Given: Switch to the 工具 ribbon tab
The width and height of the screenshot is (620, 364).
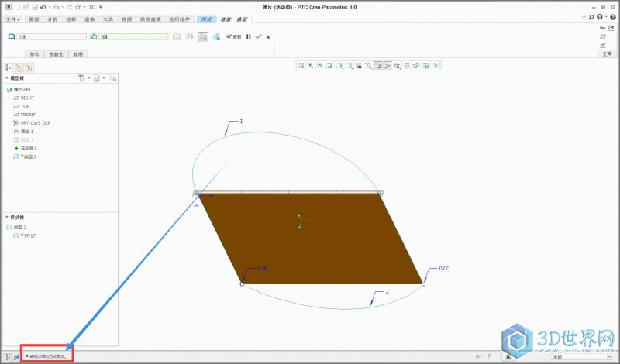Looking at the screenshot, I should (x=108, y=19).
